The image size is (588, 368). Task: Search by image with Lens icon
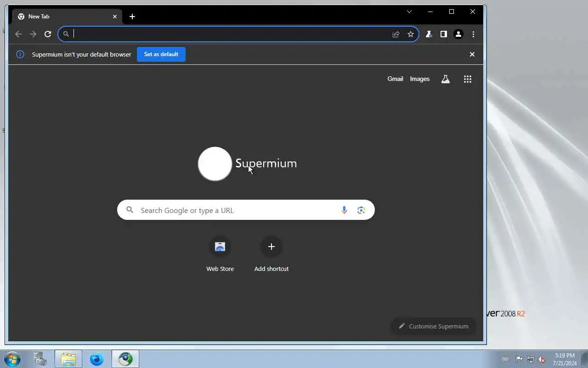[361, 210]
